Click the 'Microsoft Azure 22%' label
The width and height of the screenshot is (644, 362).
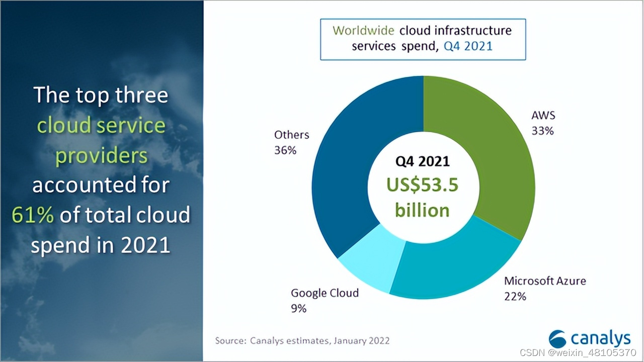[545, 289]
